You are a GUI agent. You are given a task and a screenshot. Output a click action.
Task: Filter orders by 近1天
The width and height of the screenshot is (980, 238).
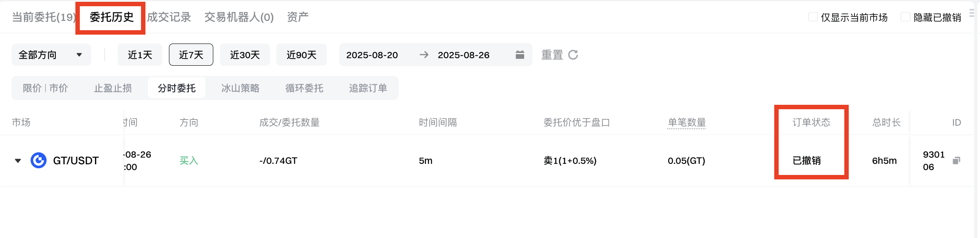point(140,55)
